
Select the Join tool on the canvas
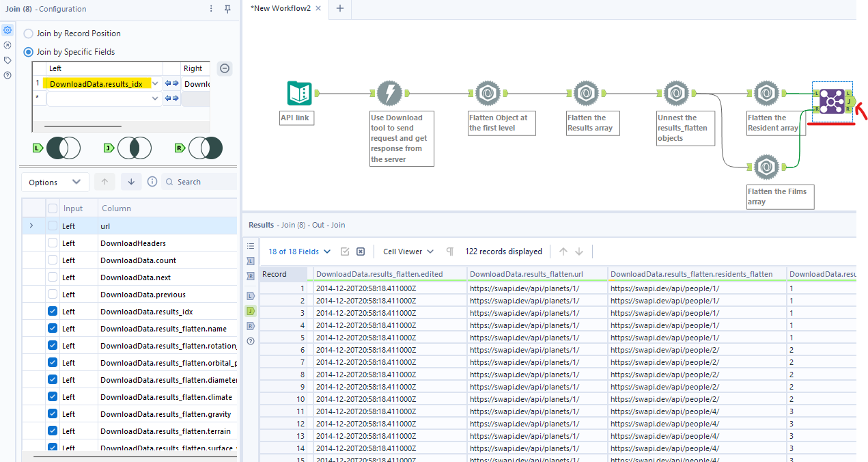click(x=831, y=101)
